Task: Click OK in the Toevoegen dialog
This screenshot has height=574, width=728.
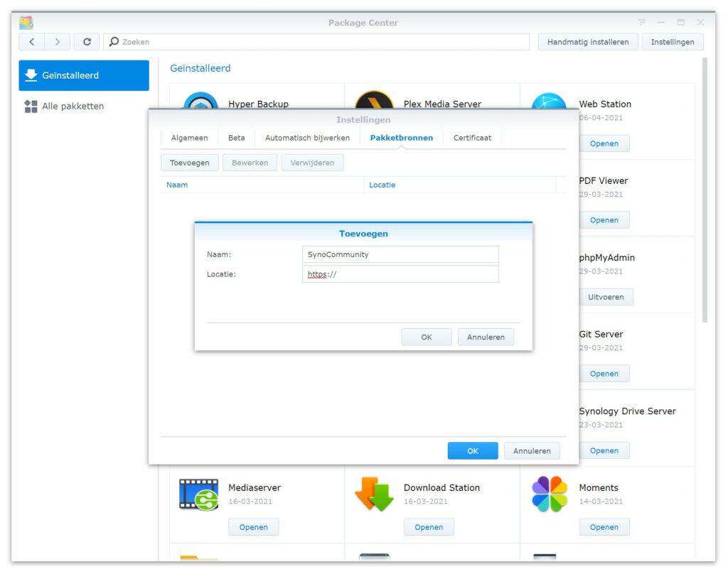Action: 427,337
